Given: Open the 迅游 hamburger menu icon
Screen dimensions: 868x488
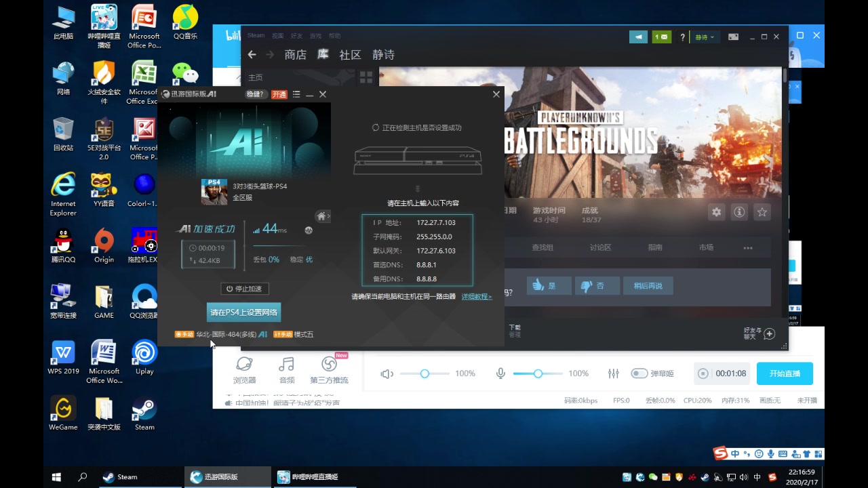Looking at the screenshot, I should (296, 94).
